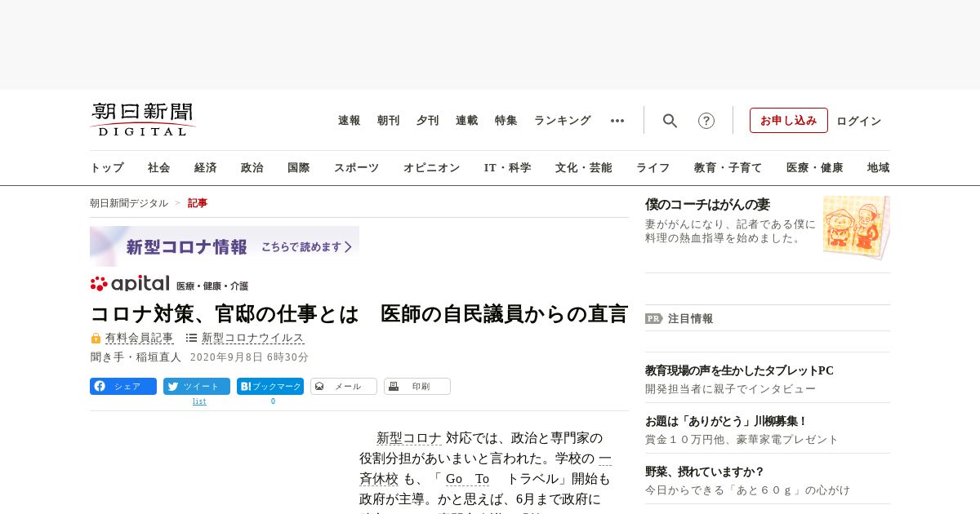Click the 記事 breadcrumb item
Viewport: 980px width, 514px height.
(x=198, y=203)
